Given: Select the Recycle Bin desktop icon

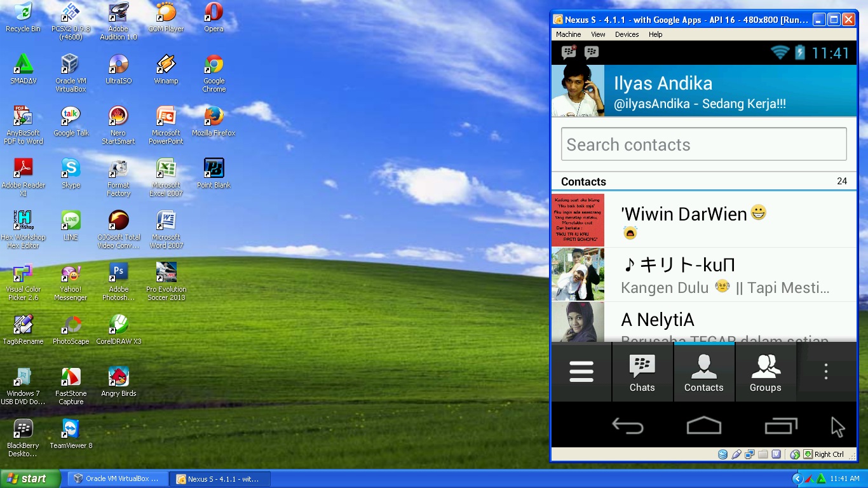Looking at the screenshot, I should 23,17.
